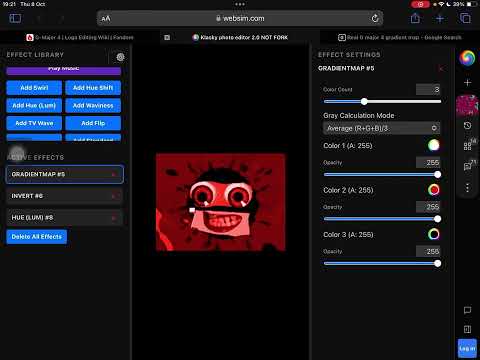Show the Safari tab overview
This screenshot has width=480, height=360.
pyautogui.click(x=465, y=18)
